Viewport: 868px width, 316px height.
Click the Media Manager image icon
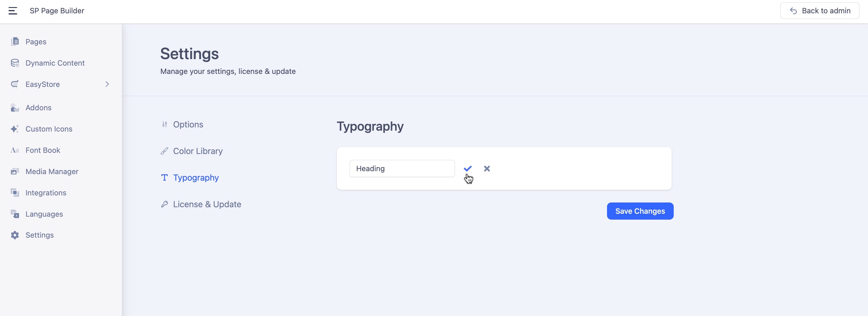pos(15,172)
